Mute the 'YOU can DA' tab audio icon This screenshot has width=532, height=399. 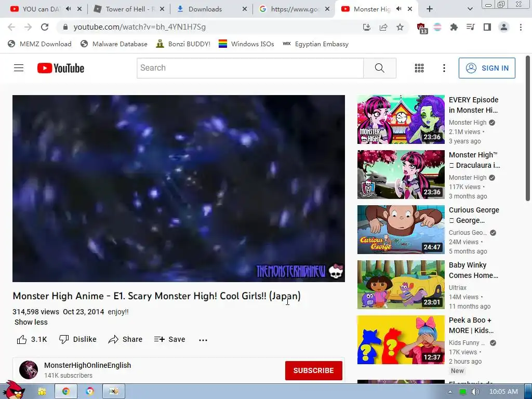click(68, 9)
